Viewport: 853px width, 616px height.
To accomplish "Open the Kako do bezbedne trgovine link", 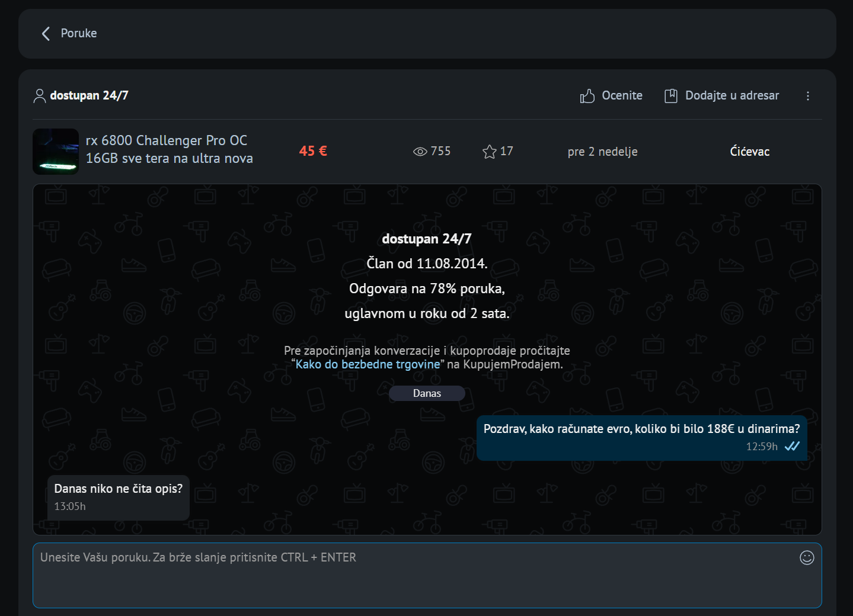I will [368, 364].
